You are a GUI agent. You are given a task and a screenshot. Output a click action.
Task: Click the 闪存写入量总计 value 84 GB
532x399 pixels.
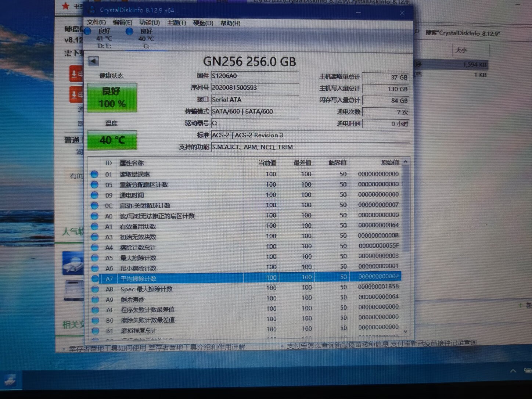385,100
